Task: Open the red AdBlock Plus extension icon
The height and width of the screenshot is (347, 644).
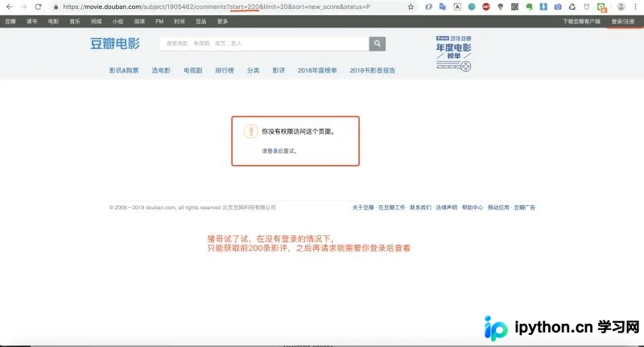Action: tap(486, 7)
